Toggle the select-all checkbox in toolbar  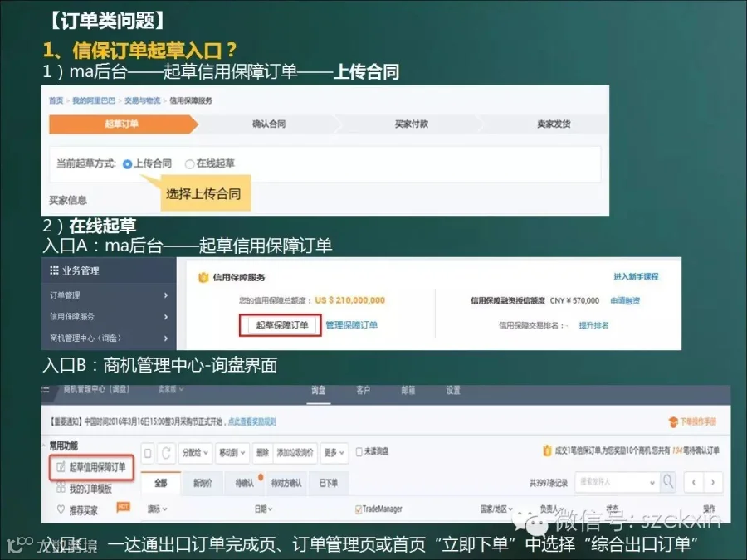tap(149, 453)
